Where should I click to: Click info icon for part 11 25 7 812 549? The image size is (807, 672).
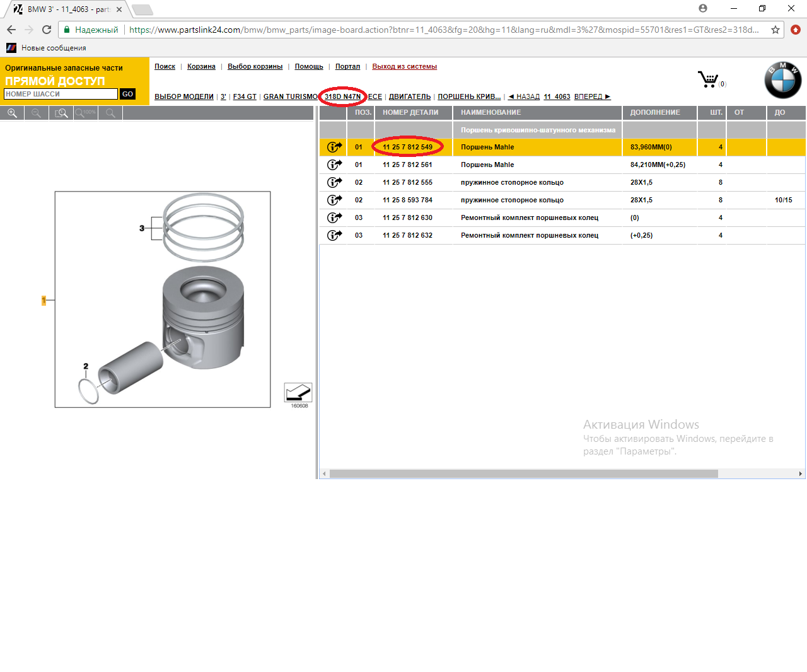(x=334, y=147)
